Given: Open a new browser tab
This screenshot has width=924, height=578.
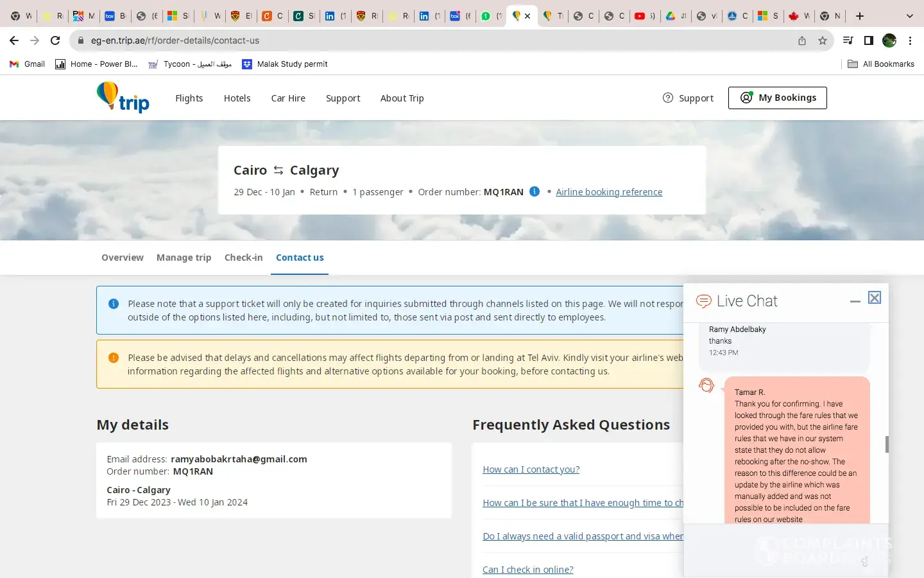Looking at the screenshot, I should coord(860,16).
